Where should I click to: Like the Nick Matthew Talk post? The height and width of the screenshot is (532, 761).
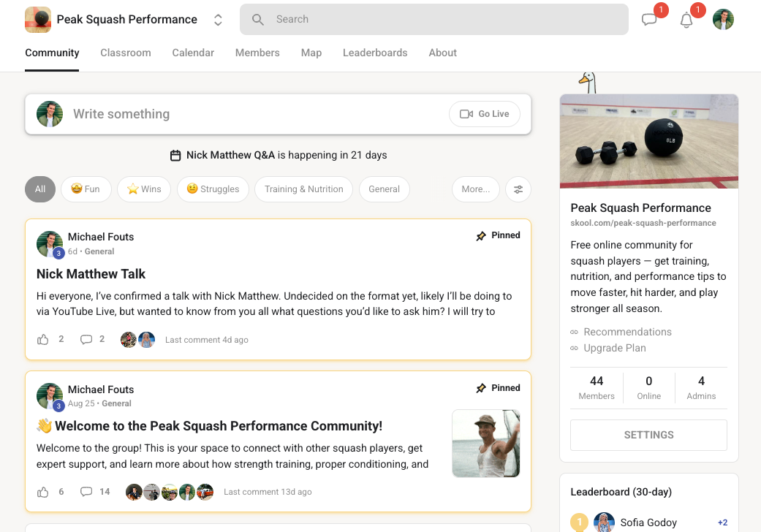(x=42, y=340)
